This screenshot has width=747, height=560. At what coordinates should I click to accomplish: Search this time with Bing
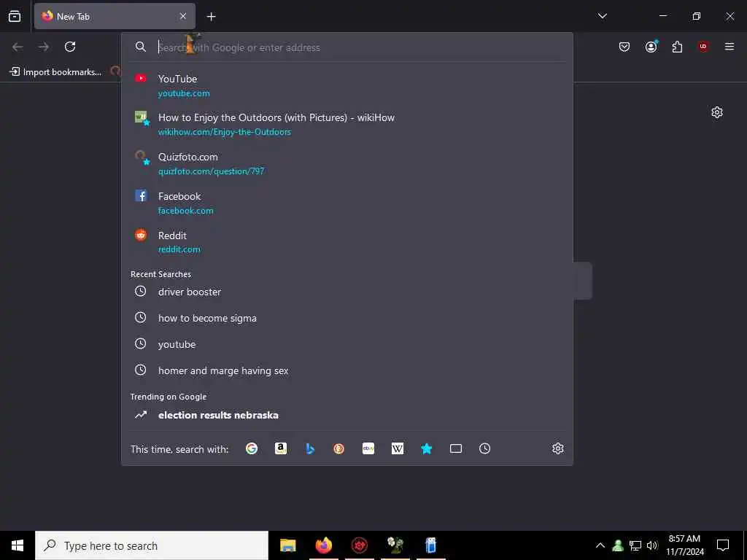309,448
